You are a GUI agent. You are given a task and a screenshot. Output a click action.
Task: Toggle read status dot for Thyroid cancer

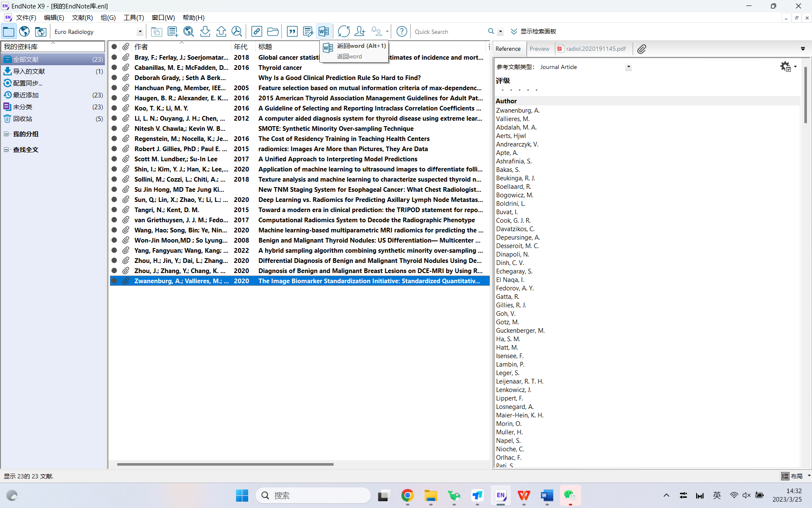pyautogui.click(x=114, y=68)
